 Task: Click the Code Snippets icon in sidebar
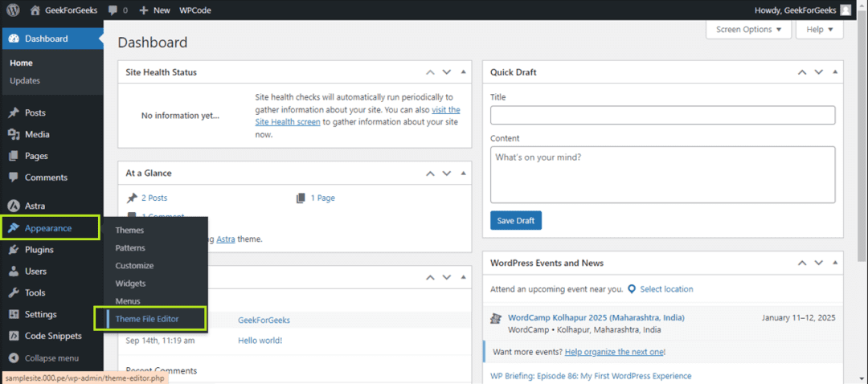click(x=14, y=336)
